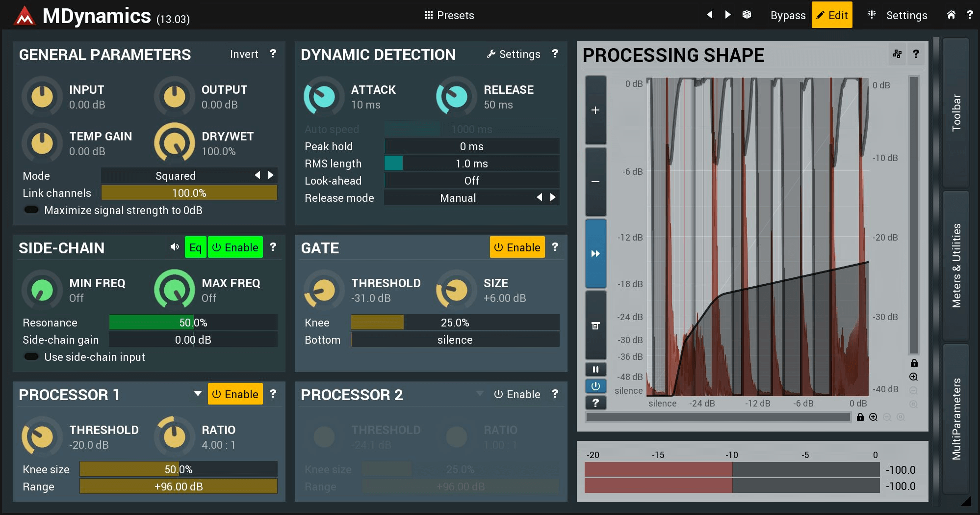Open the Meters & Utilities side tab
980x515 pixels.
(x=956, y=266)
